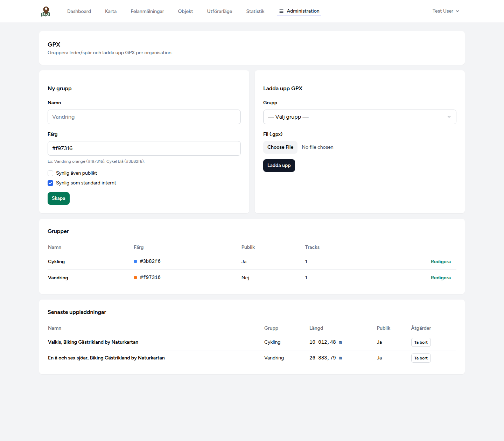Navigate to Objekt
The width and height of the screenshot is (504, 441).
click(x=185, y=11)
